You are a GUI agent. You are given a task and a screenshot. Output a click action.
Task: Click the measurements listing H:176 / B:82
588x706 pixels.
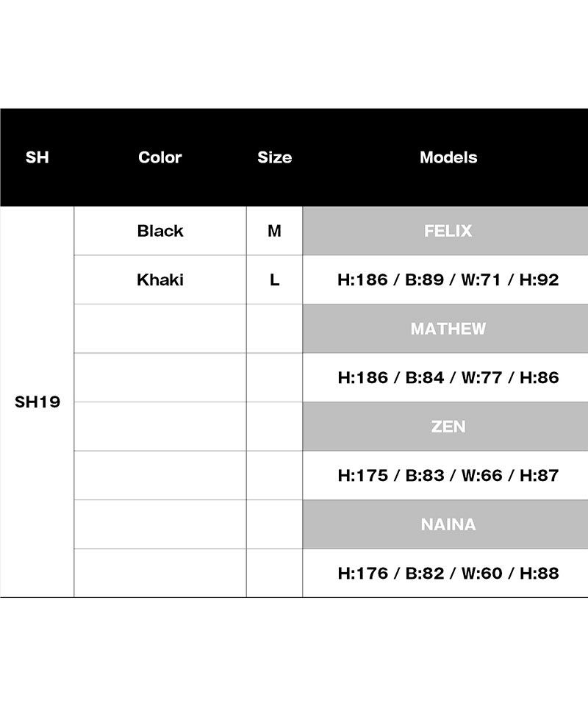coord(448,573)
